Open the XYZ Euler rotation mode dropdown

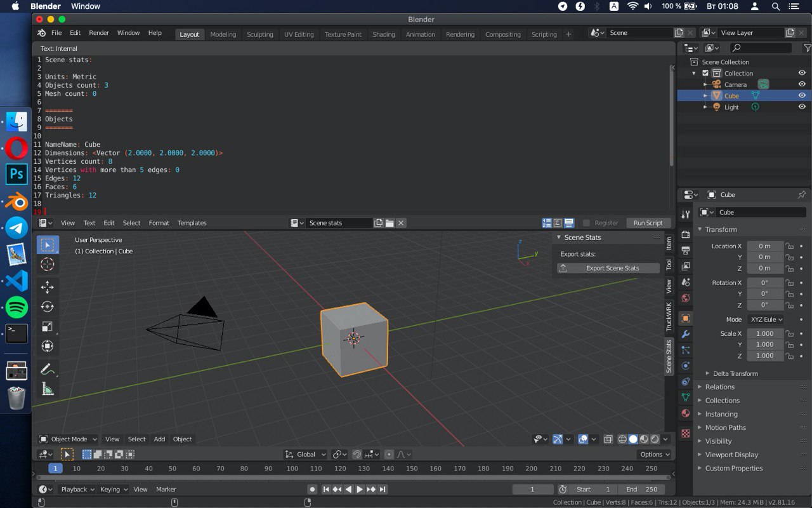766,319
